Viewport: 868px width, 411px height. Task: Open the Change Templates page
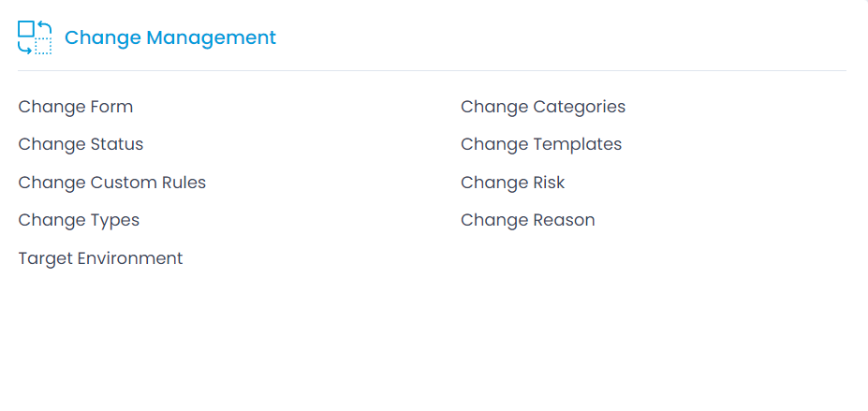(x=541, y=144)
